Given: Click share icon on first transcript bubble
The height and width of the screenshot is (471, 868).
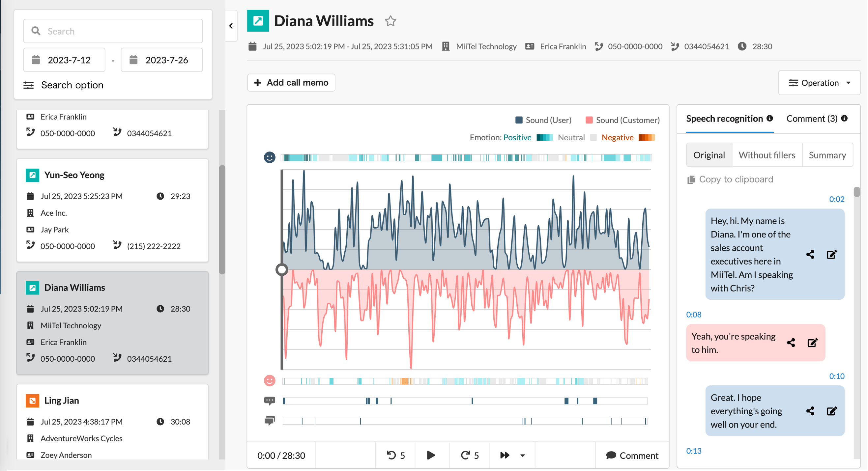Looking at the screenshot, I should tap(810, 255).
